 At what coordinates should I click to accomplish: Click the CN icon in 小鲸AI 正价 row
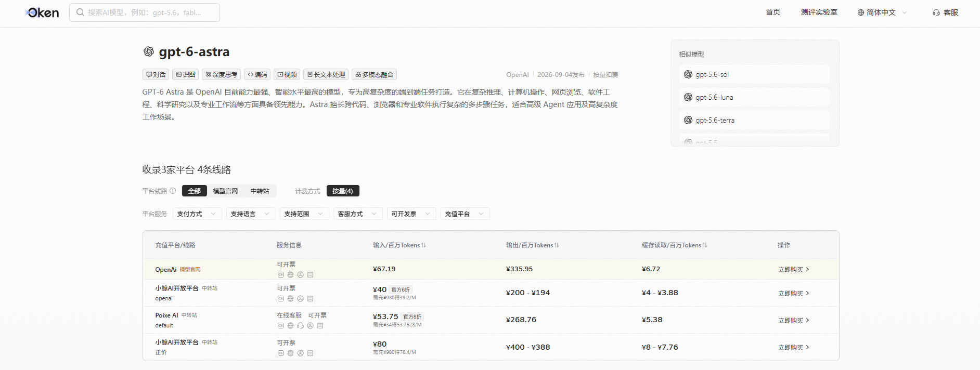(x=280, y=353)
